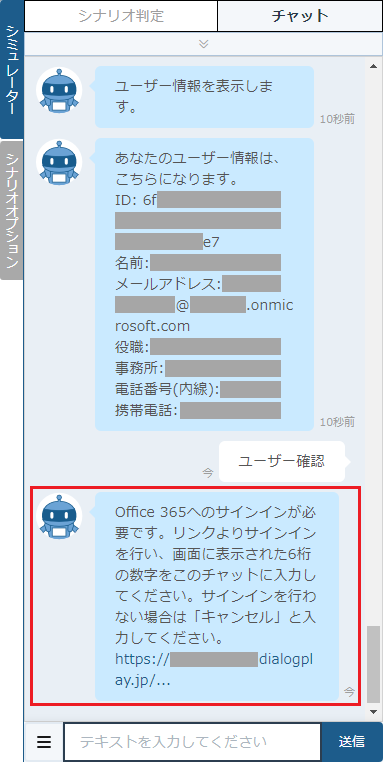Click the 電話番号(内線) line in user info
This screenshot has height=762, width=383.
coord(198,389)
